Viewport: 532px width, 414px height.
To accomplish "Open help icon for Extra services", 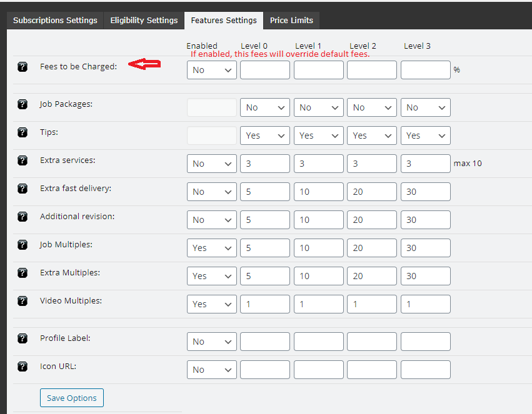I will tap(23, 160).
